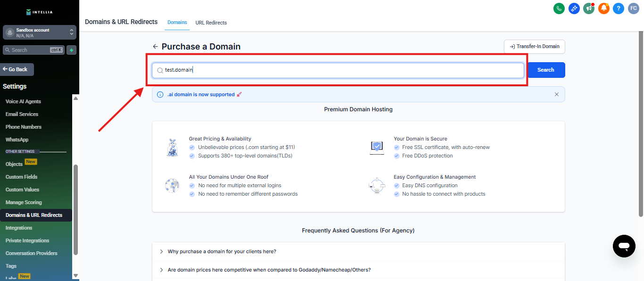Expand the 'Why purchase a domain' FAQ

pyautogui.click(x=222, y=251)
